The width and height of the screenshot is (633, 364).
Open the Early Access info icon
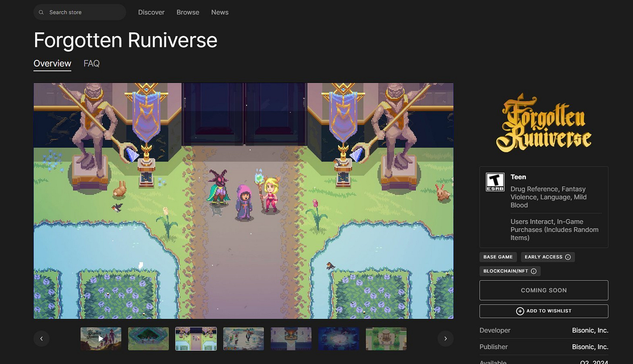568,257
